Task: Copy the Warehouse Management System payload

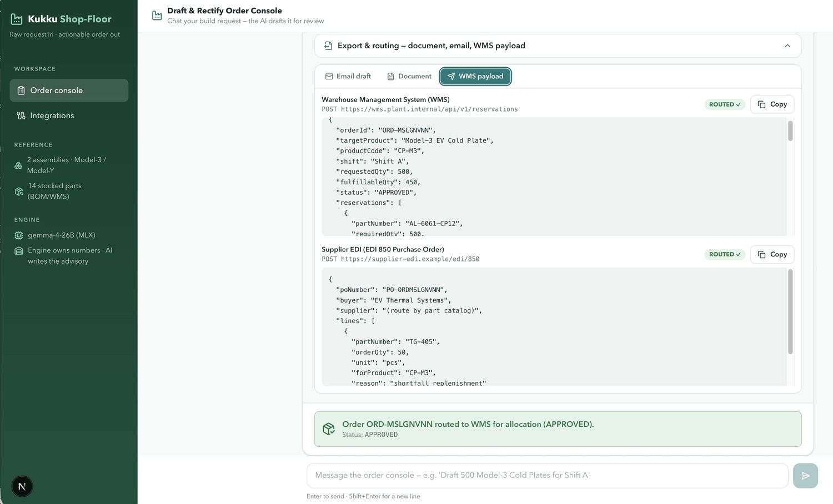Action: (x=772, y=104)
